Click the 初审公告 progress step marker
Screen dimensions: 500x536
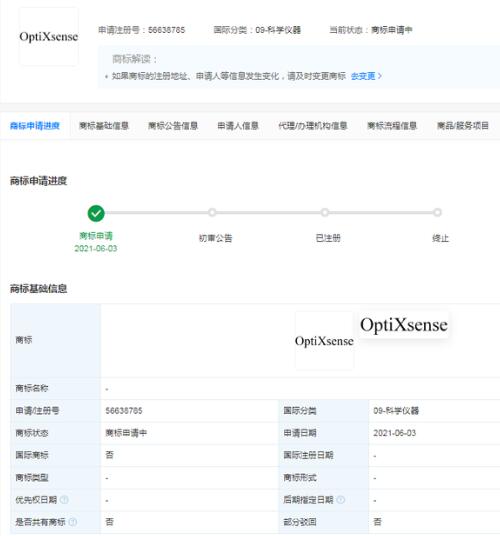coord(212,213)
